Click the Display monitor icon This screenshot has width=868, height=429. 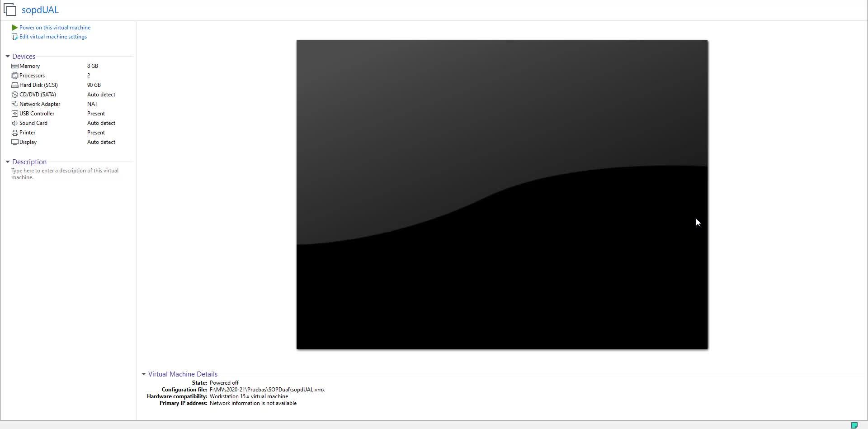(x=15, y=142)
